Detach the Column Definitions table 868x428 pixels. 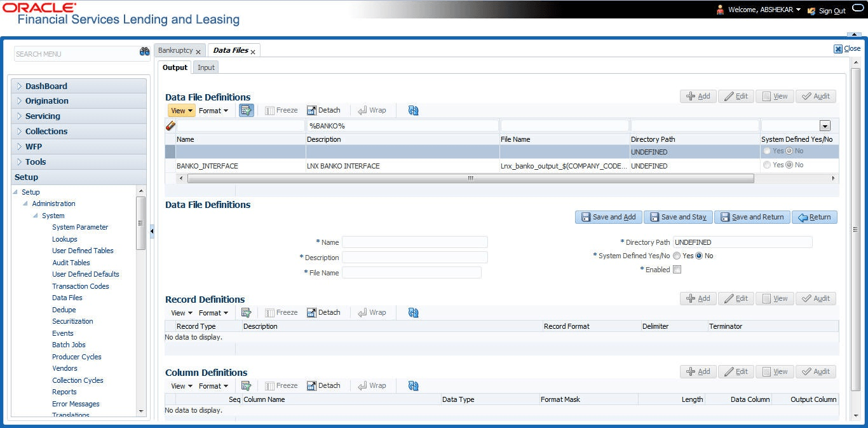[323, 386]
